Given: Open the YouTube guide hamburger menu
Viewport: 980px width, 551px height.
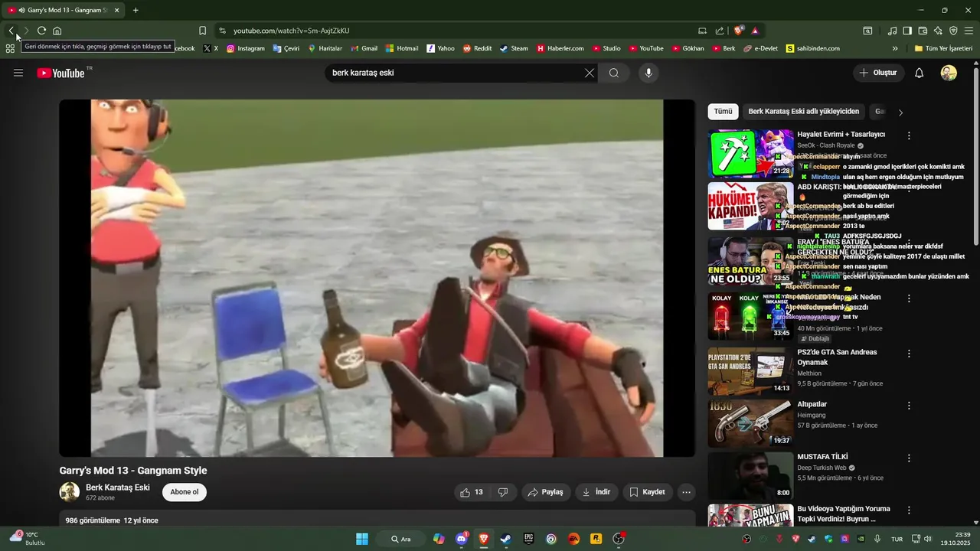Looking at the screenshot, I should pos(18,73).
